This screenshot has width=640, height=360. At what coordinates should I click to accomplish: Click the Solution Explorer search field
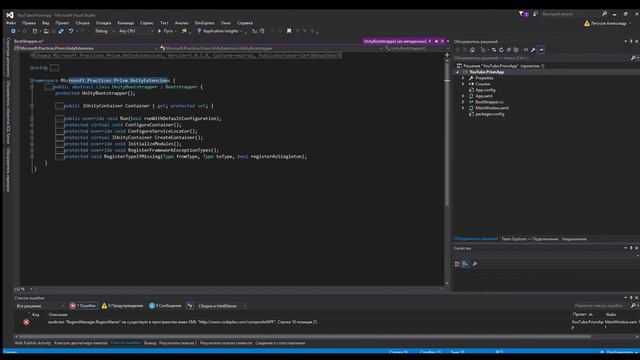541,58
